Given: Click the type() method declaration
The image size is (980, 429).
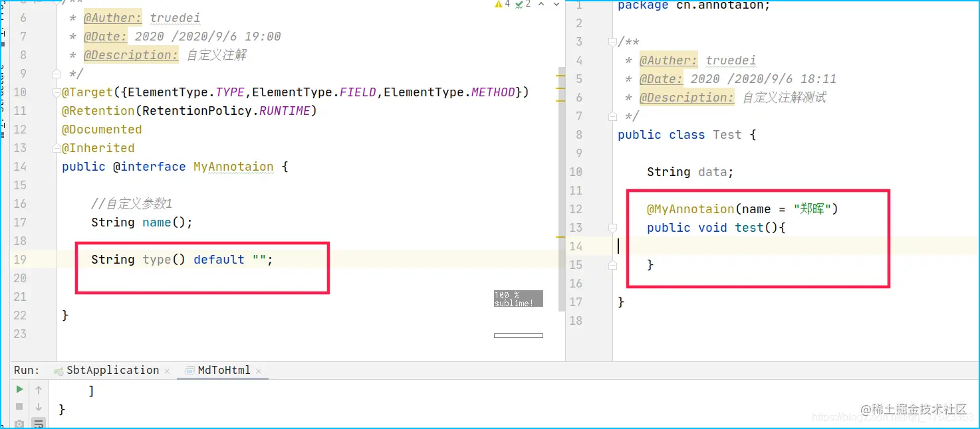Looking at the screenshot, I should point(182,260).
